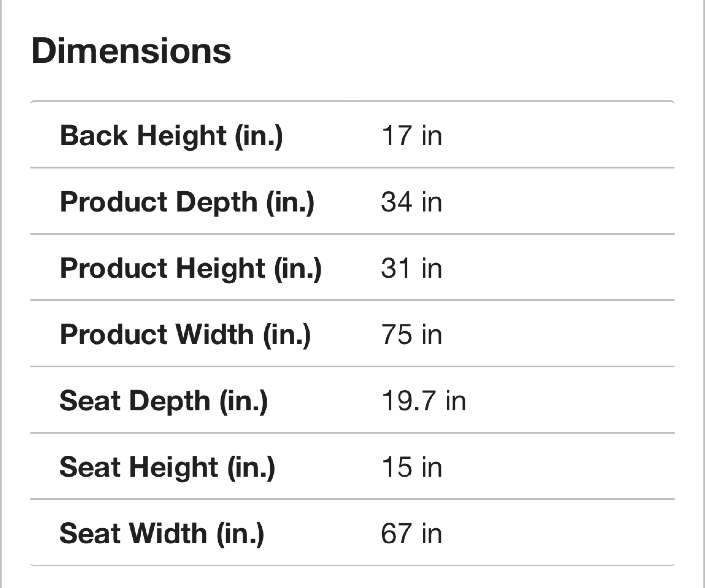Screen dimensions: 705x588
Task: Select the Product Depth (in.) label
Action: click(x=187, y=202)
